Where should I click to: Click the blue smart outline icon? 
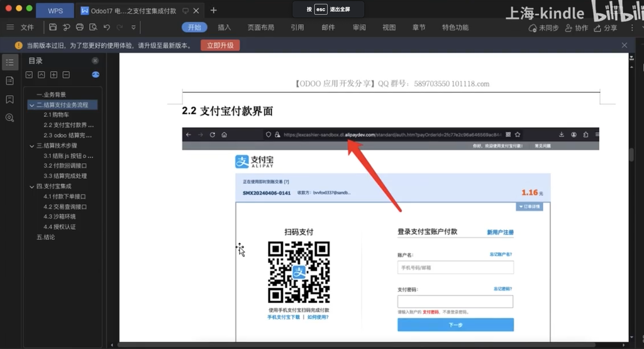[x=96, y=74]
